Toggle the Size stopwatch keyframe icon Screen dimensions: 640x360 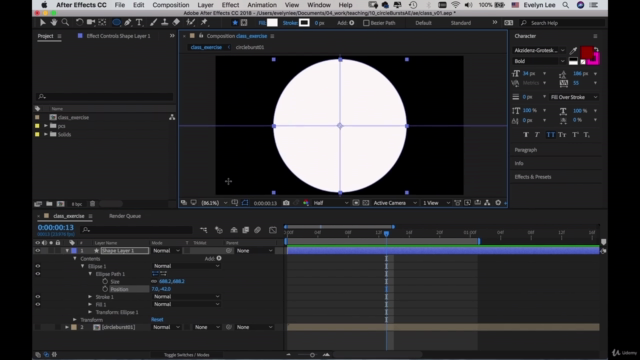(105, 282)
